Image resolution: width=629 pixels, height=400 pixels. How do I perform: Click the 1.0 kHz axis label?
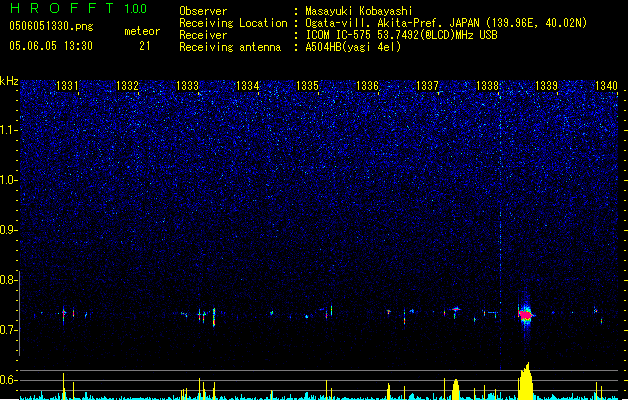tap(9, 180)
